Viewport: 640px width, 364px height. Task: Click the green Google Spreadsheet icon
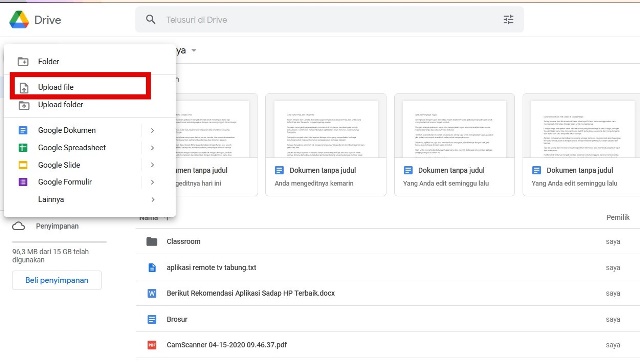[x=23, y=148]
